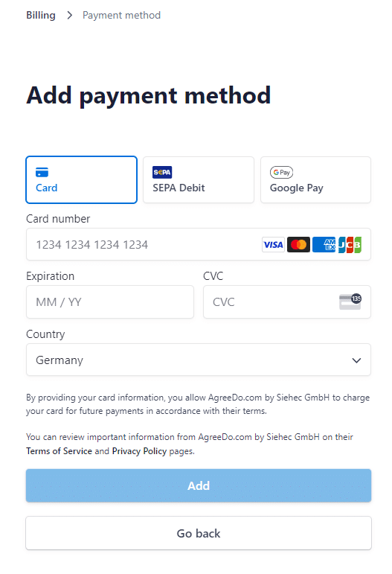Image resolution: width=392 pixels, height=574 pixels.
Task: Click the G Pay logo icon
Action: [x=282, y=172]
